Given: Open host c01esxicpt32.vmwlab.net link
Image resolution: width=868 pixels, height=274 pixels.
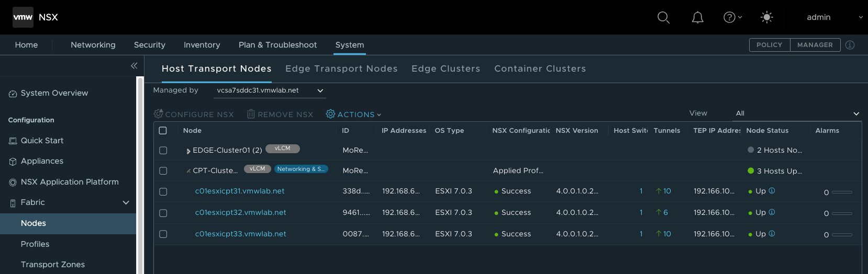Looking at the screenshot, I should (241, 212).
